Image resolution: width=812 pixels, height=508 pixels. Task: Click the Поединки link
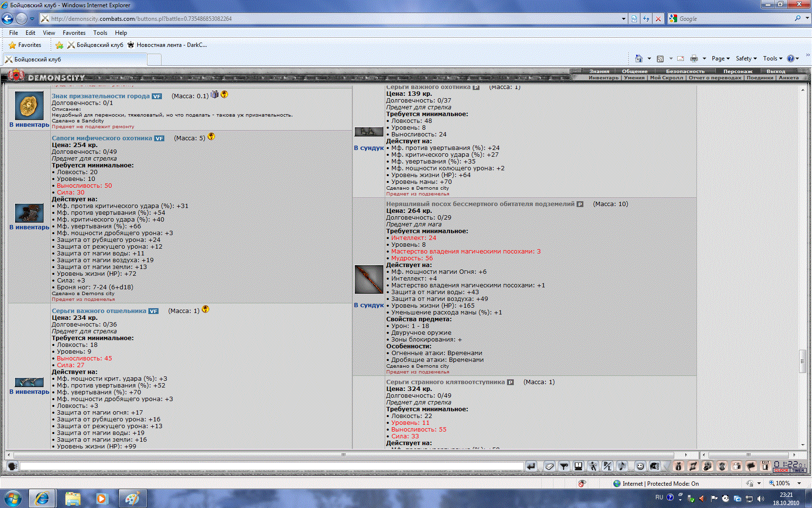coord(760,78)
